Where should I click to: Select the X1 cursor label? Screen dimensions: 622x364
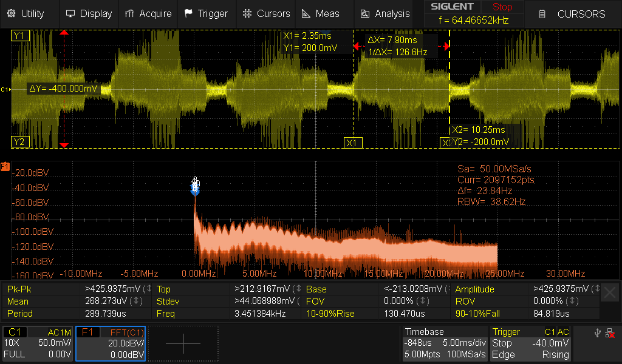pos(353,143)
